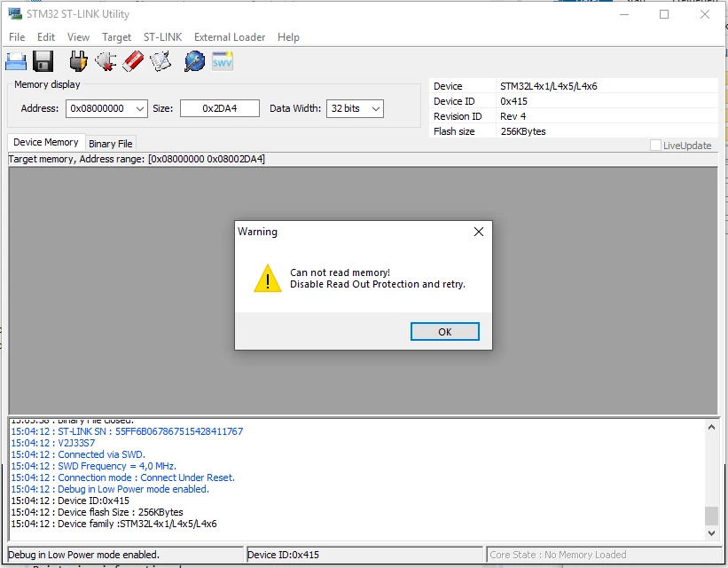728x568 pixels.
Task: Click 'Device family :STM32L4x1/L4x5/L4x6' log line
Action: click(114, 524)
